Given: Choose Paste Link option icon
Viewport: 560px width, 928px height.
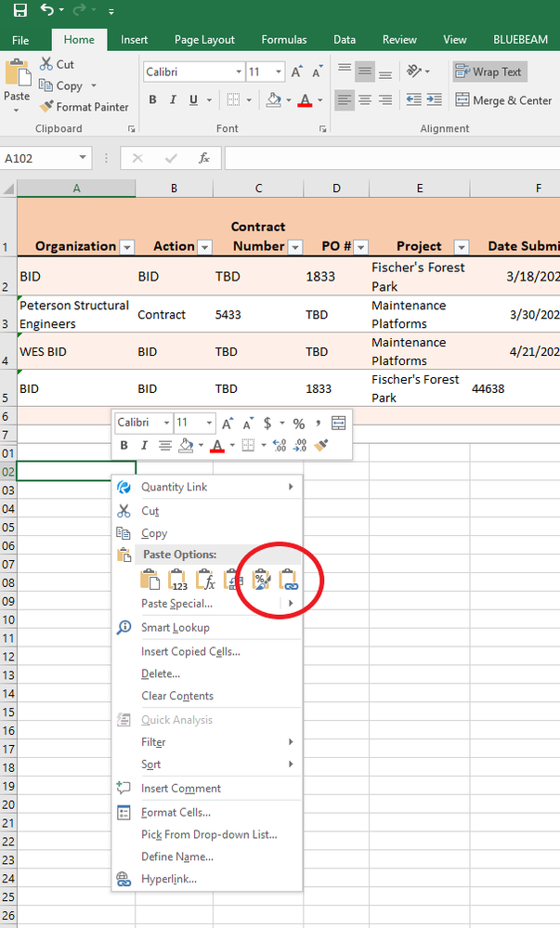Looking at the screenshot, I should (x=288, y=580).
